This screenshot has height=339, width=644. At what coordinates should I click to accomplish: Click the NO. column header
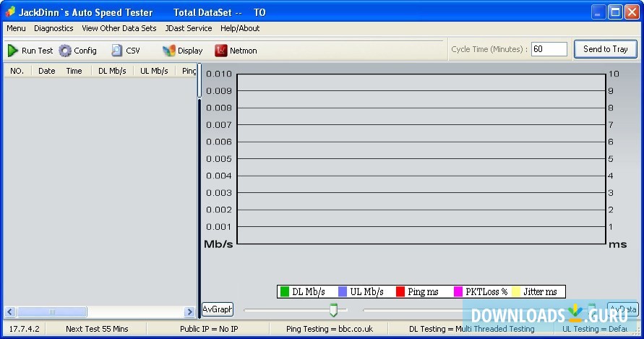pos(17,71)
